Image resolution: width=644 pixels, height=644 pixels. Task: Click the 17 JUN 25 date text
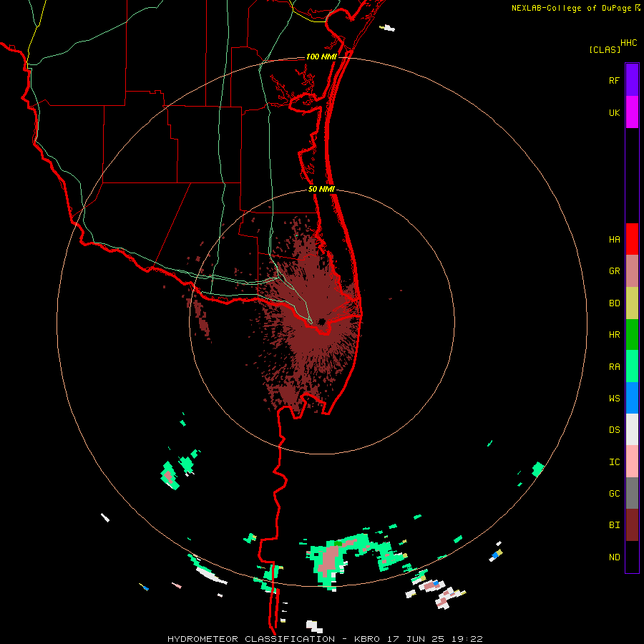tap(417, 639)
